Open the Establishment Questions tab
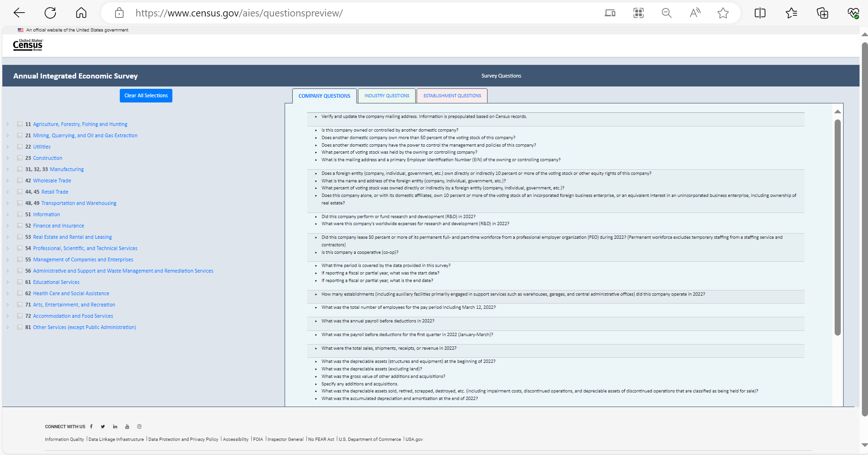Screen dimensions: 868x455 [452, 96]
